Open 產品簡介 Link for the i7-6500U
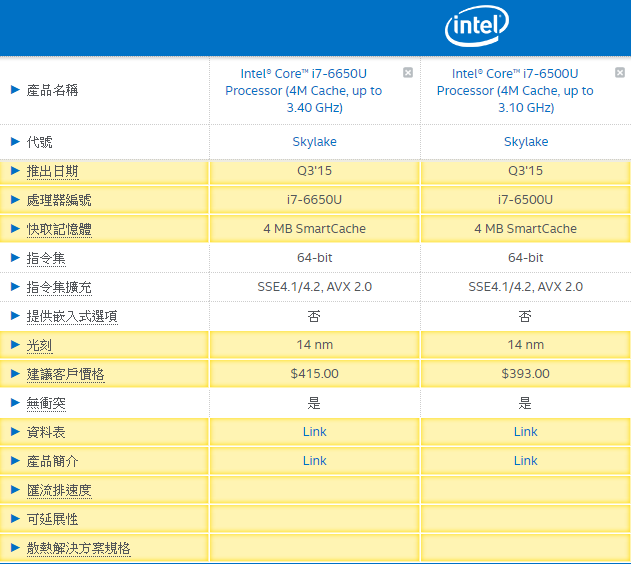 point(526,461)
